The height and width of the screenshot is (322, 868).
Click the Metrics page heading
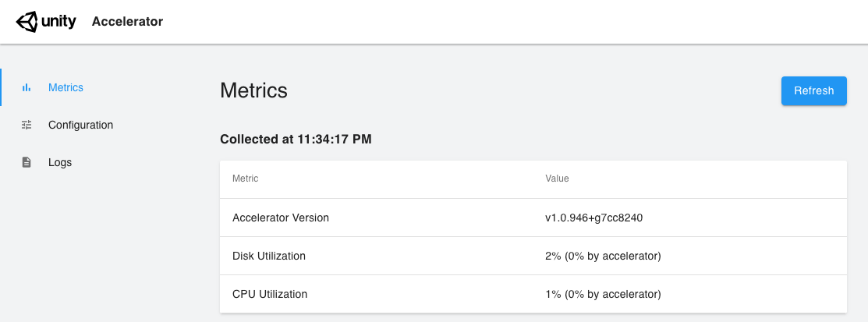(253, 90)
